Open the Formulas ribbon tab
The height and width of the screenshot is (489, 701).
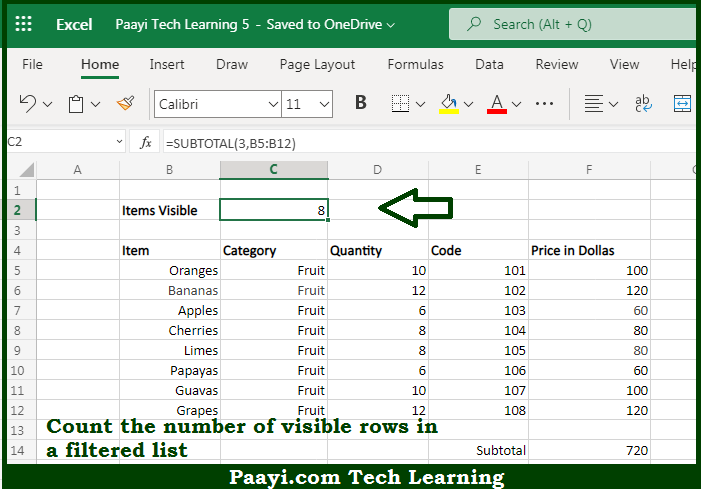pyautogui.click(x=415, y=64)
